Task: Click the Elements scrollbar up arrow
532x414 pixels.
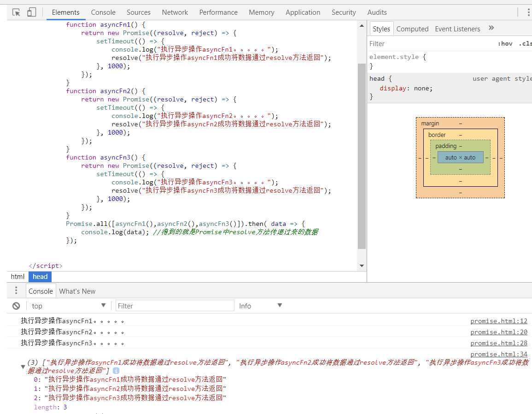Action: [362, 25]
